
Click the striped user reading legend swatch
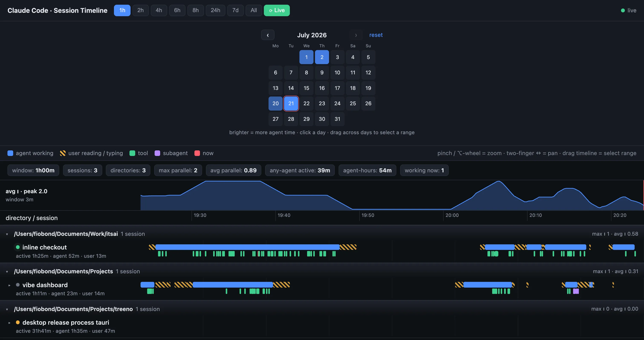[x=63, y=153]
